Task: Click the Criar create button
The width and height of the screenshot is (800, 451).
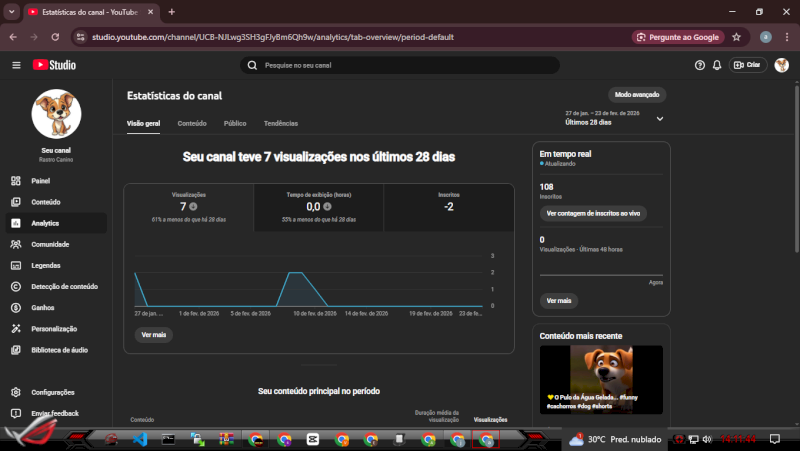Action: [x=747, y=65]
